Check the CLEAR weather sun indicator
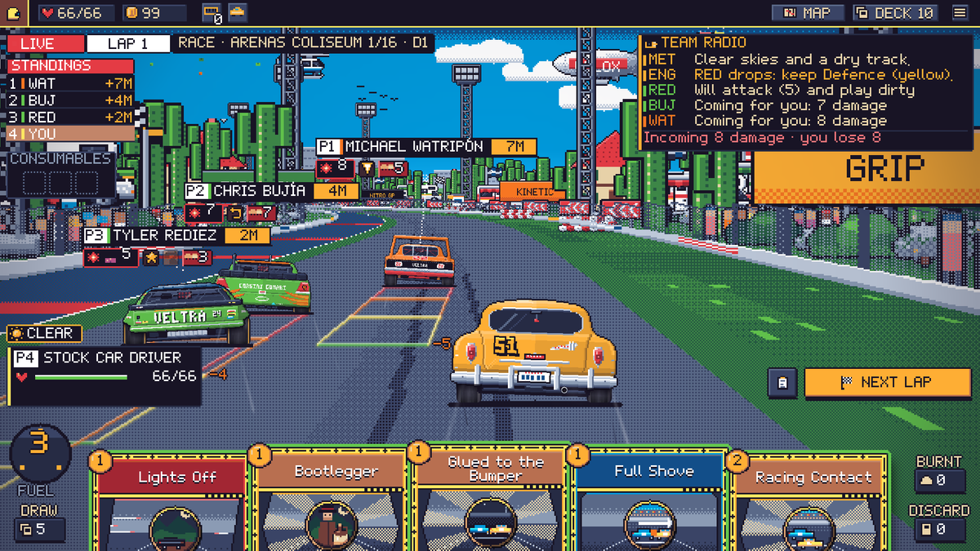Screen dimensions: 980x551 [44, 333]
